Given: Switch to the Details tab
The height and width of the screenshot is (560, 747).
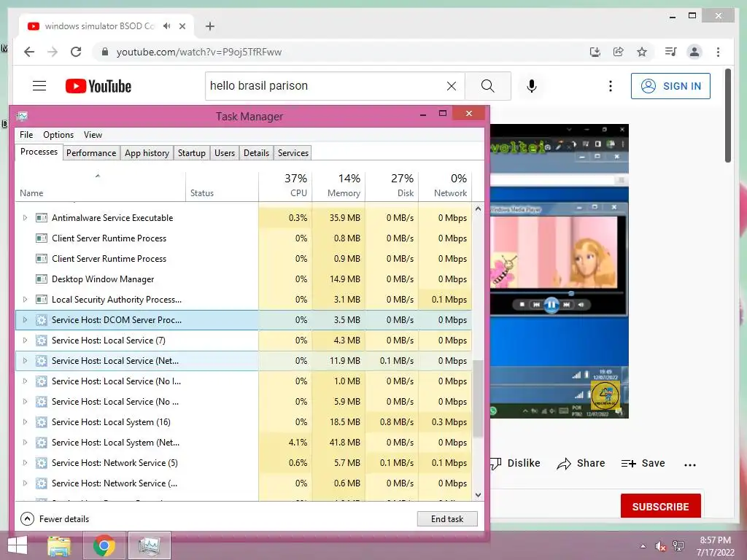Looking at the screenshot, I should pyautogui.click(x=256, y=153).
